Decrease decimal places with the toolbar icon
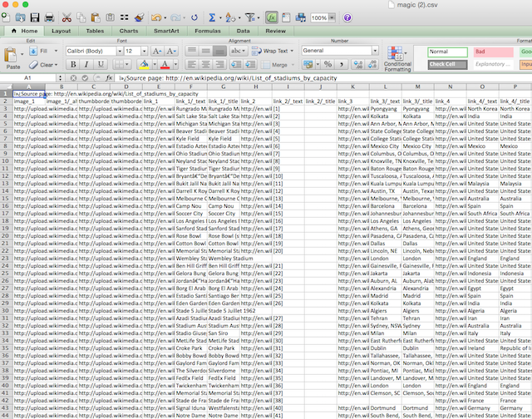 click(372, 64)
